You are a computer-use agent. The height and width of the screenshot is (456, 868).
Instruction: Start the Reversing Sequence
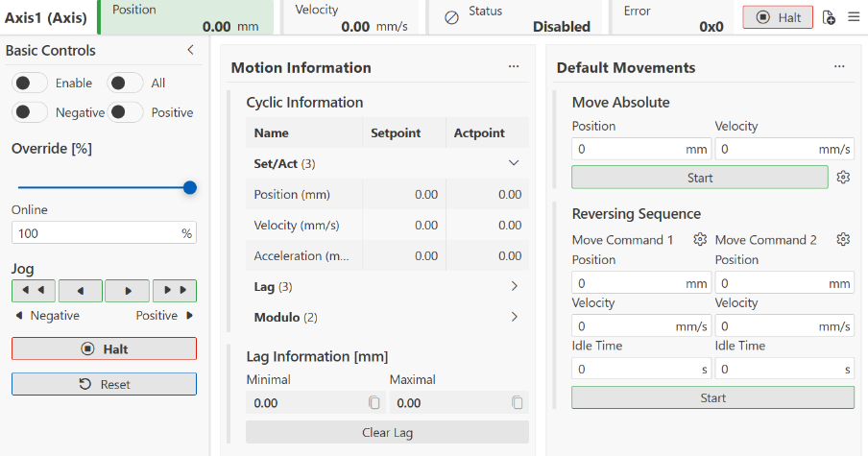pos(713,397)
